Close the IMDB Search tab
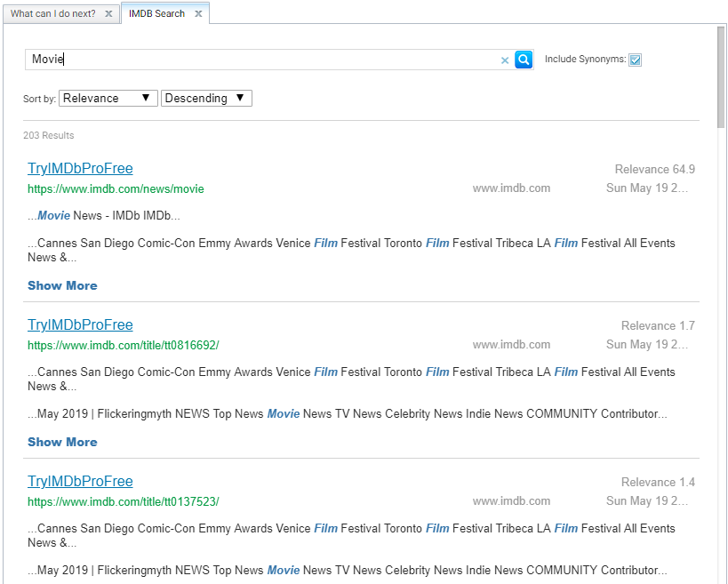Viewport: 728px width, 584px height. [198, 13]
